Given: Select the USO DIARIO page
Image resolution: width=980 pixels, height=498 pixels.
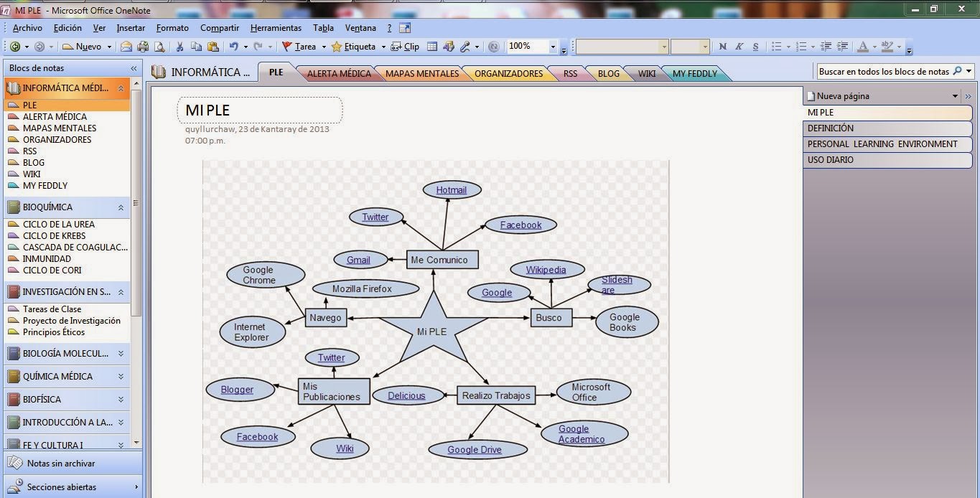Looking at the screenshot, I should click(x=887, y=160).
